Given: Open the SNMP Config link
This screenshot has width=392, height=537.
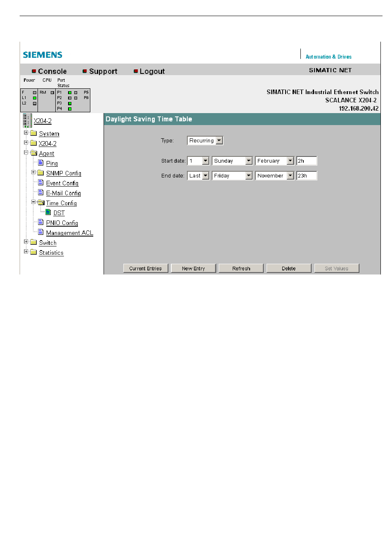Looking at the screenshot, I should (x=64, y=173).
